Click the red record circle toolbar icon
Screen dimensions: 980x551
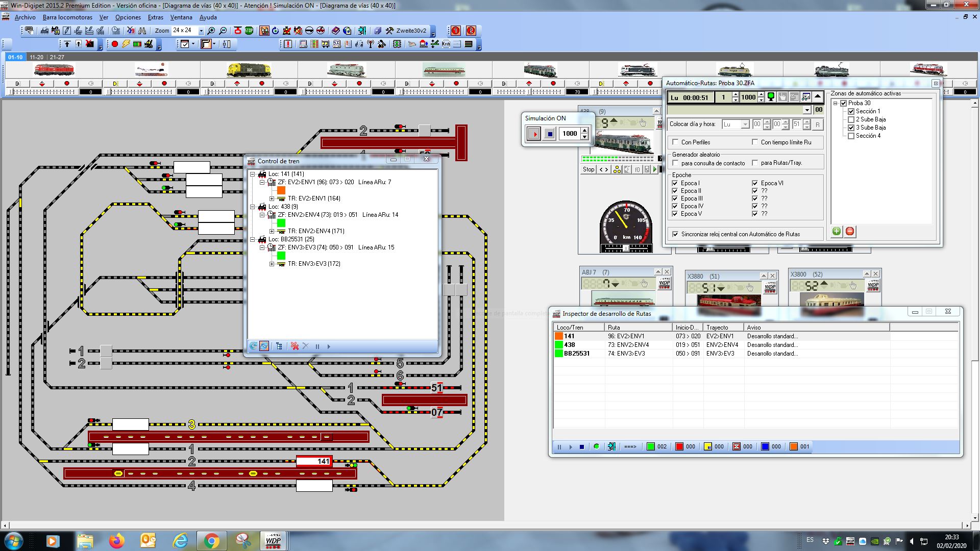tap(115, 44)
